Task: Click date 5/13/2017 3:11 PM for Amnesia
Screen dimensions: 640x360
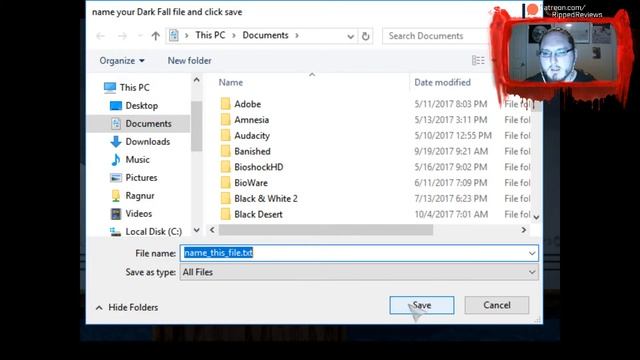Action: (x=451, y=120)
